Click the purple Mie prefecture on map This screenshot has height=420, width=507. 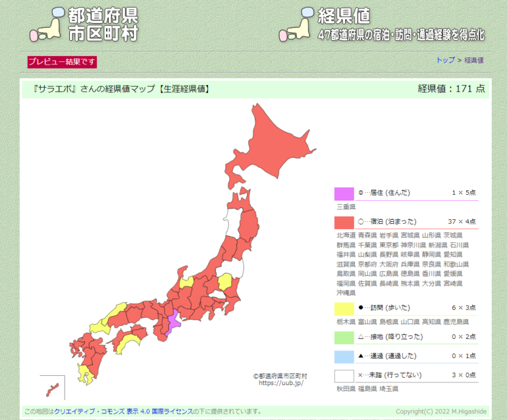(x=173, y=323)
